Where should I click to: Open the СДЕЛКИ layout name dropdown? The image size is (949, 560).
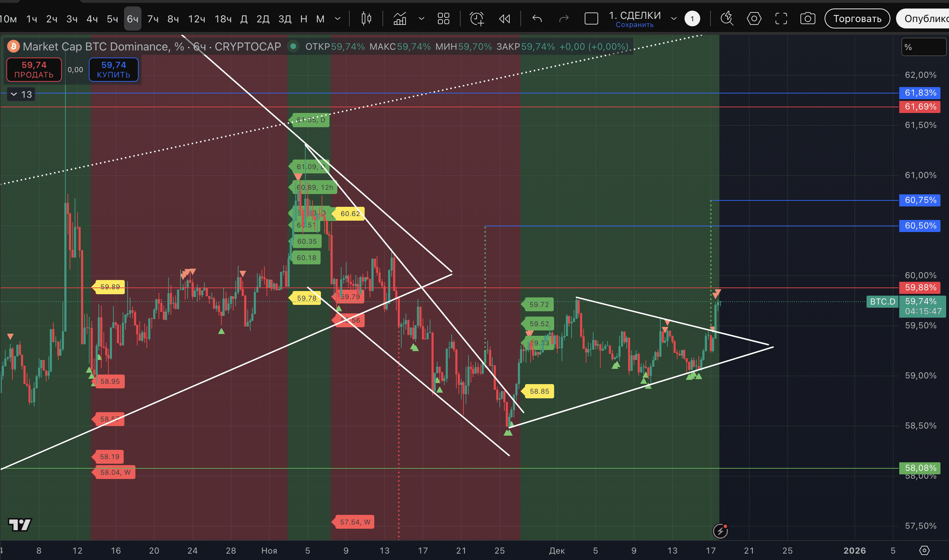point(674,18)
